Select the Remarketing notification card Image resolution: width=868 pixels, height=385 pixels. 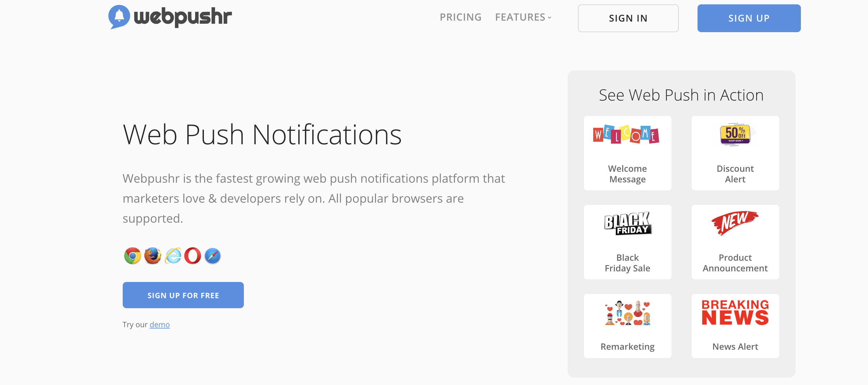click(x=627, y=326)
